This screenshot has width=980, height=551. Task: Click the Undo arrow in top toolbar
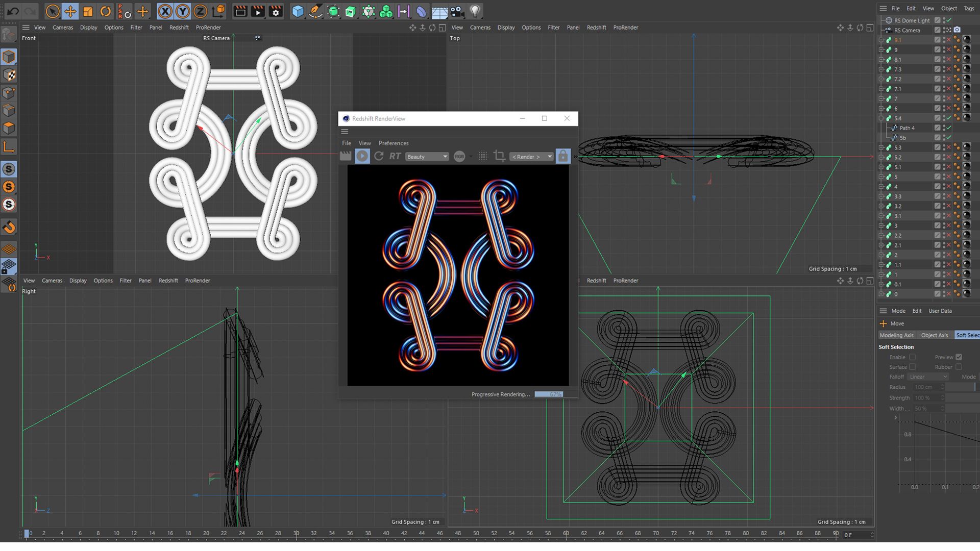13,11
